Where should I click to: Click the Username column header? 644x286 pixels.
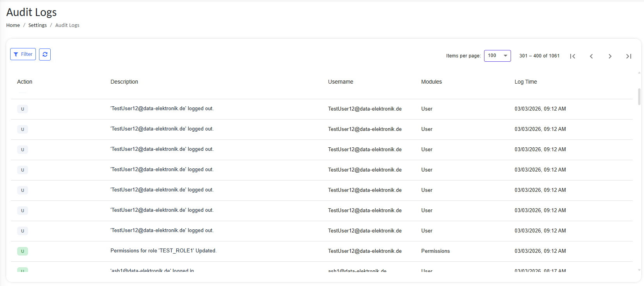point(341,82)
